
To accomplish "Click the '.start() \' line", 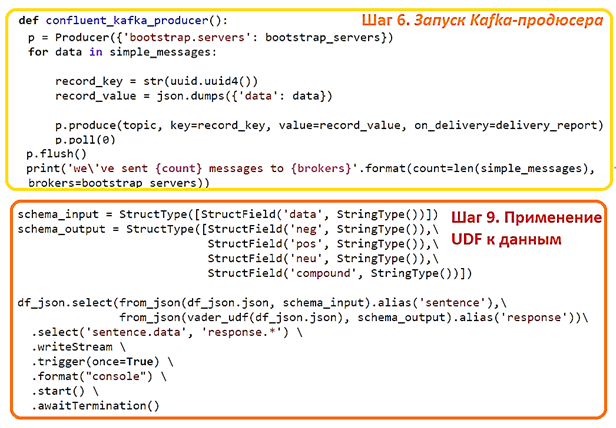I will pyautogui.click(x=65, y=391).
